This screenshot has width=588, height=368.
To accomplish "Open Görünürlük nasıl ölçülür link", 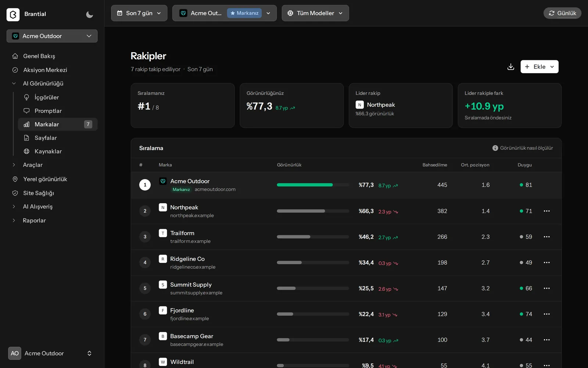I will pyautogui.click(x=526, y=148).
